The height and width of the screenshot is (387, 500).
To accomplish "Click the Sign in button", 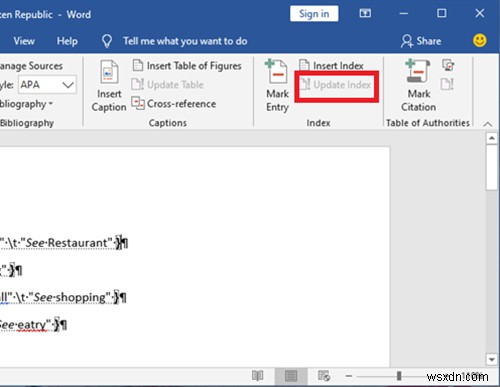I will tap(314, 14).
